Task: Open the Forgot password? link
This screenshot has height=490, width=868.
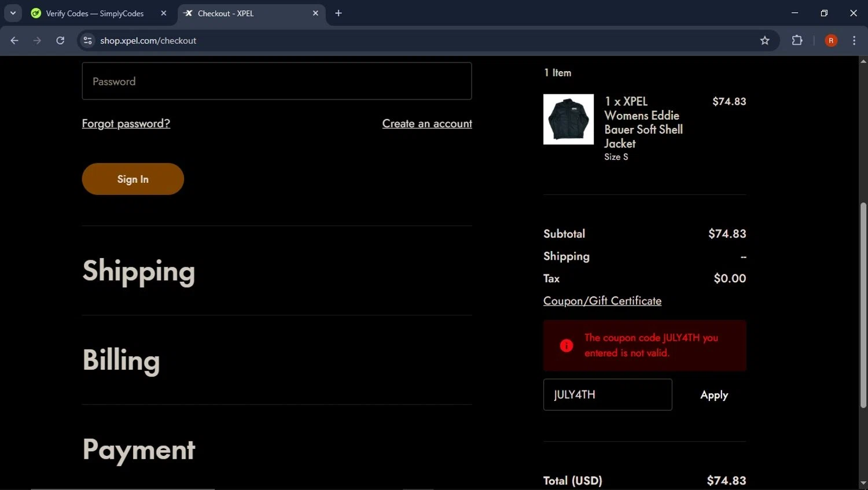Action: pos(126,123)
